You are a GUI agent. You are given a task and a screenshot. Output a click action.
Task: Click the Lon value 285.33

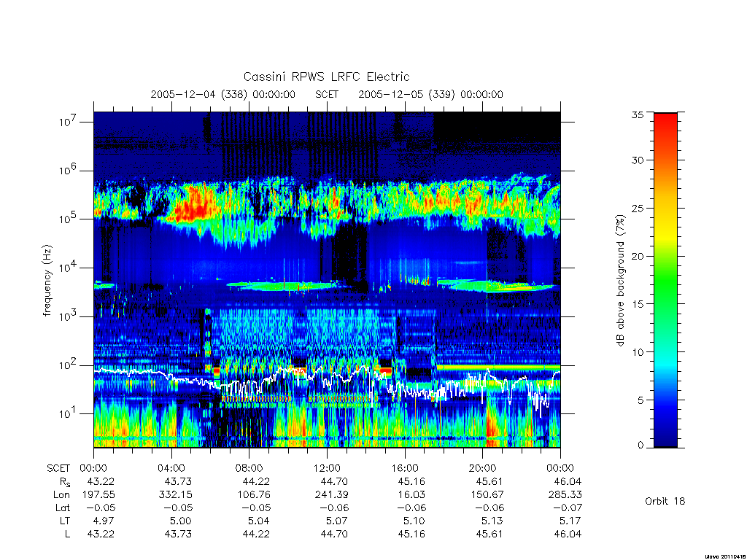pyautogui.click(x=565, y=495)
